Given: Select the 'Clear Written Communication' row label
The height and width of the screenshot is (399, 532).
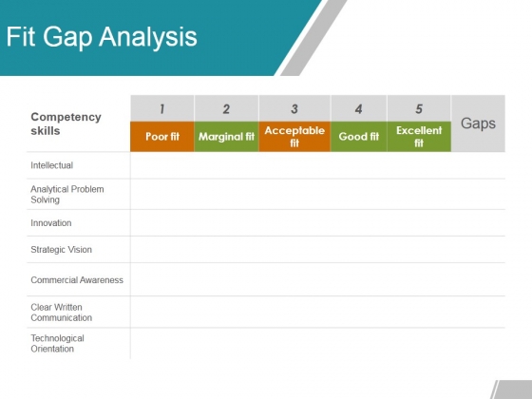Looking at the screenshot, I should coord(62,313).
